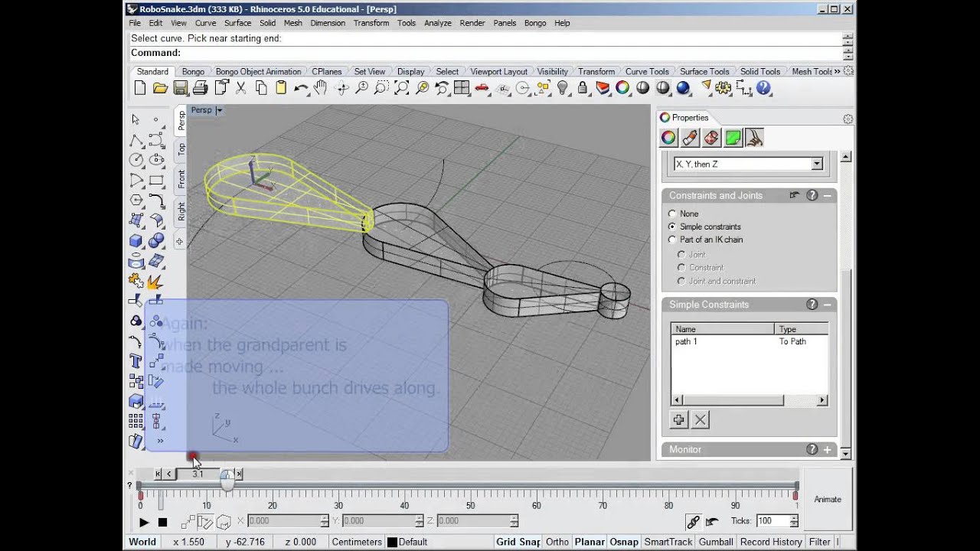Play the animation

tap(144, 522)
